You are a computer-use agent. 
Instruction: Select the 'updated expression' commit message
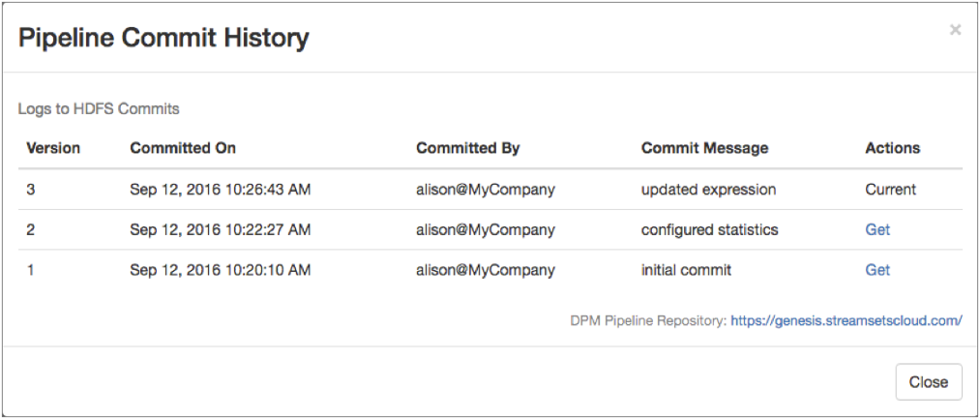coord(707,190)
